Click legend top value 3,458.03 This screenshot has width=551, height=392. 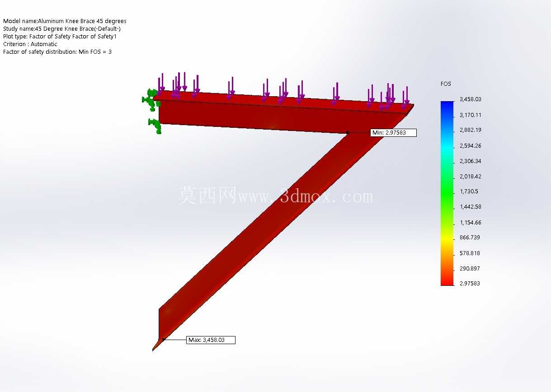pyautogui.click(x=470, y=99)
